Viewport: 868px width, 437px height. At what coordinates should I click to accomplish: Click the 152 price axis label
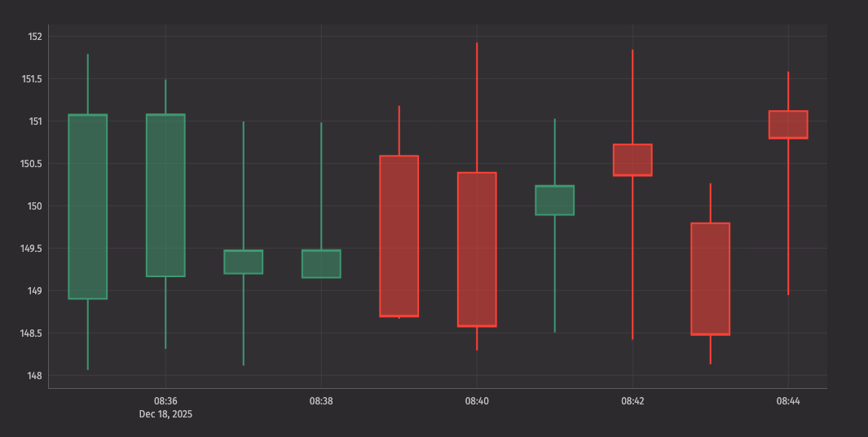coord(35,37)
